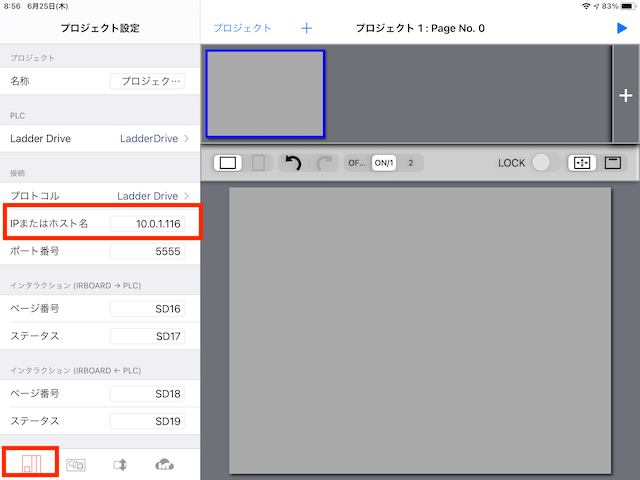Edit the project 名称 field
Viewport: 640px width, 480px height.
tap(147, 81)
